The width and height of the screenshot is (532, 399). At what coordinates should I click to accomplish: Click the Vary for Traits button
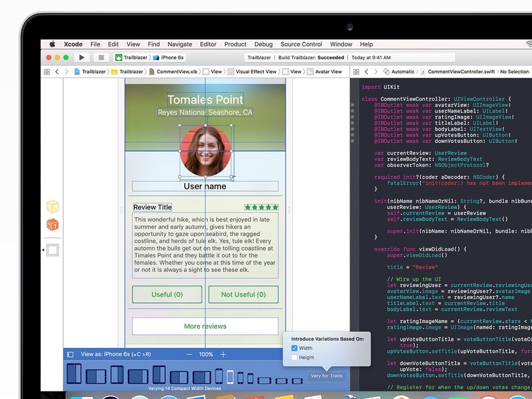[326, 376]
